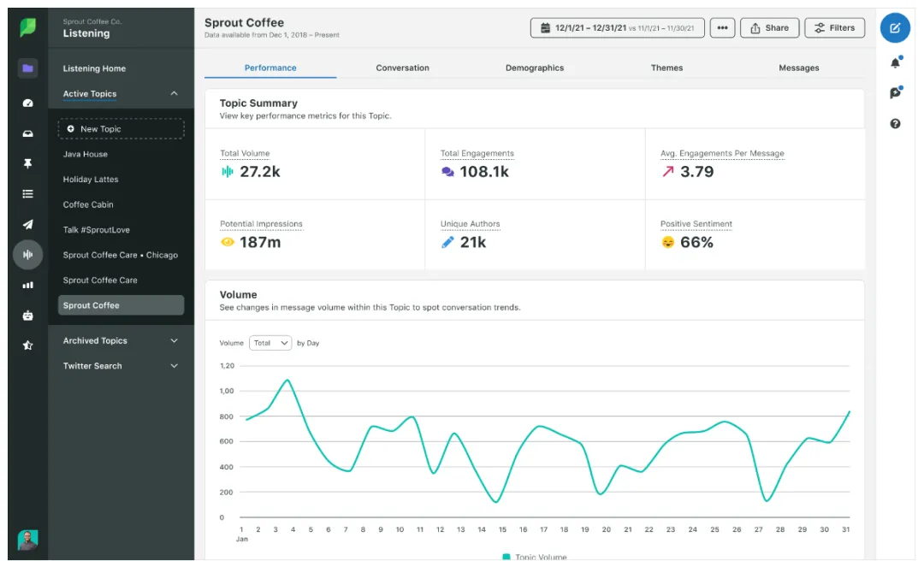Switch to the Demographics tab
The height and width of the screenshot is (561, 924).
535,68
